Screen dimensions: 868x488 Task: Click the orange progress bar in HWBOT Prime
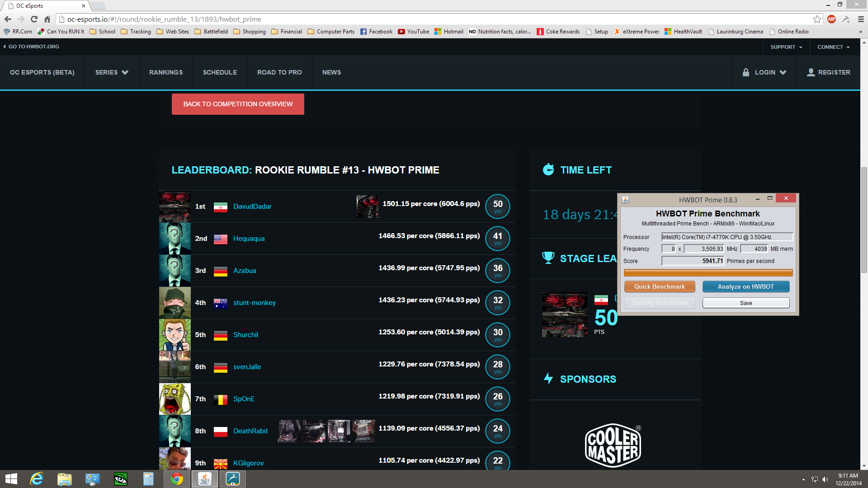pos(708,272)
